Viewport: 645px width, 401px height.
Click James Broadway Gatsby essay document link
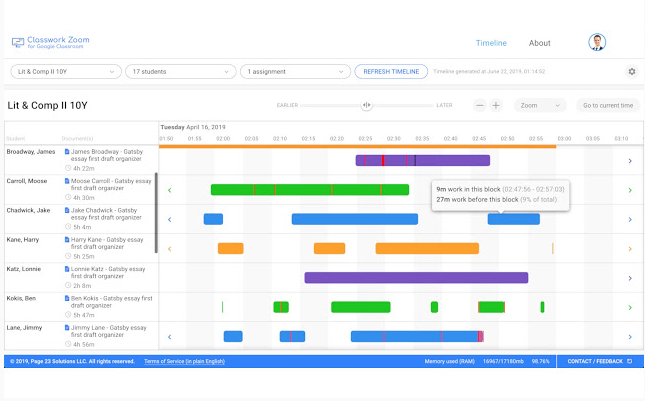[107, 155]
